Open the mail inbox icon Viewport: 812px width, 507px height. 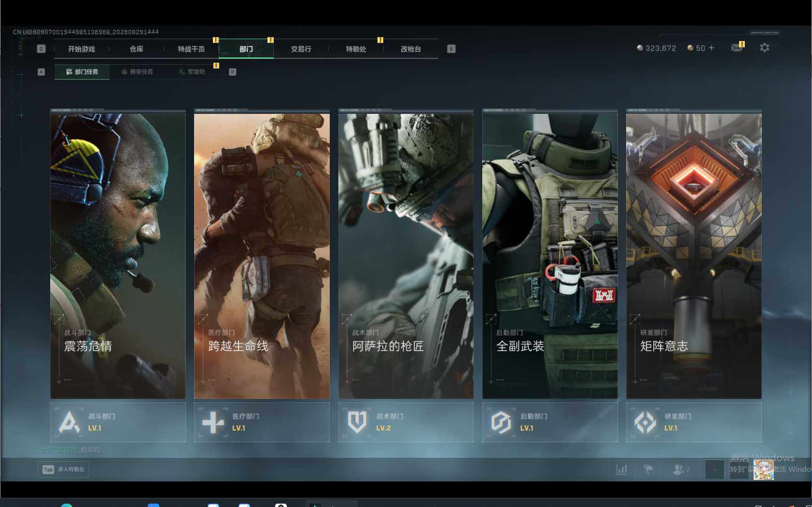pyautogui.click(x=737, y=47)
